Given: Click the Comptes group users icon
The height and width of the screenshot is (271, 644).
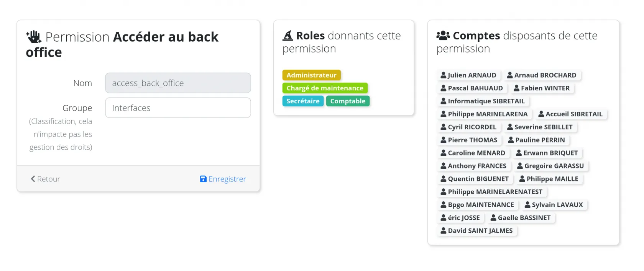Looking at the screenshot, I should click(443, 36).
